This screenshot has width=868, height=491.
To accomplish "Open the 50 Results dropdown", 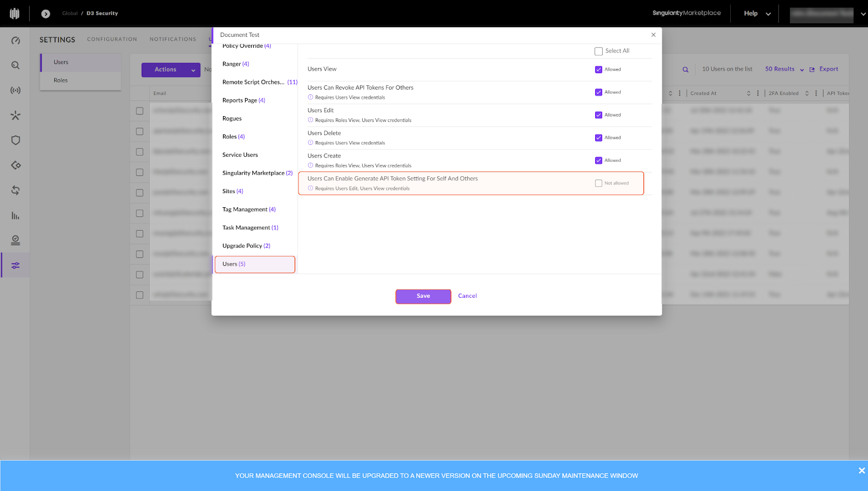I will pos(784,69).
